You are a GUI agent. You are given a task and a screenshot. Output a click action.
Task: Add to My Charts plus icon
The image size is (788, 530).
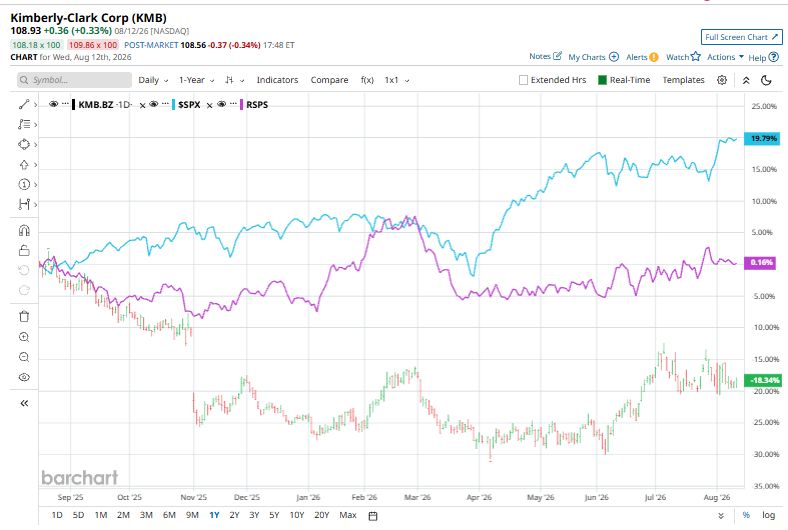click(x=614, y=57)
